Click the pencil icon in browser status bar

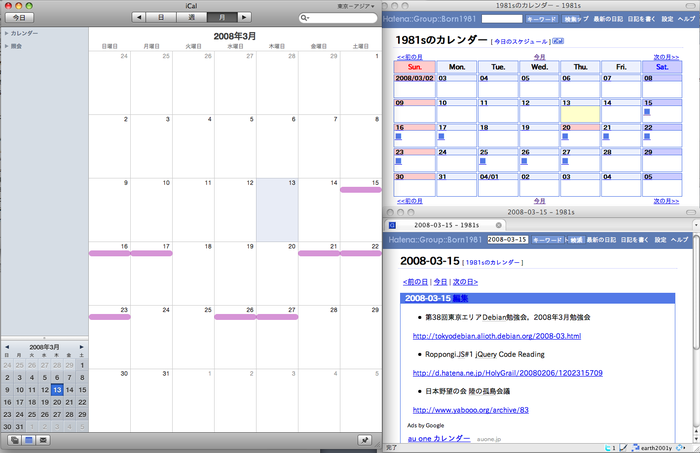click(x=623, y=448)
